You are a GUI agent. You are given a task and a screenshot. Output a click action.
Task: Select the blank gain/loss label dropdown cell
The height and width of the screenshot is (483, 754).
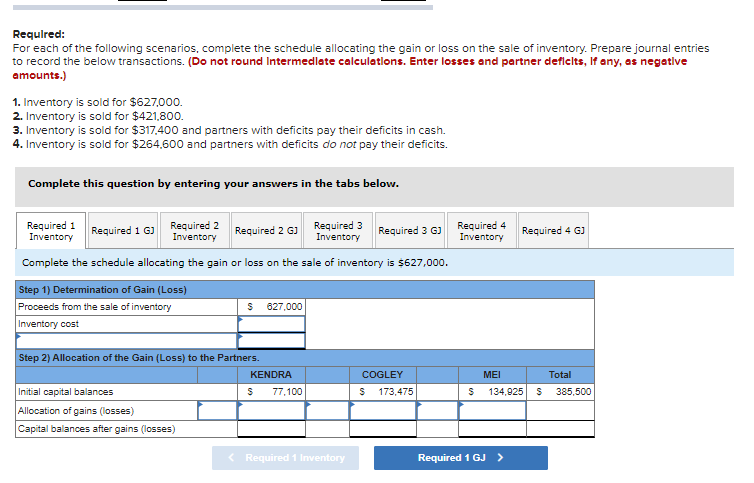[126, 341]
